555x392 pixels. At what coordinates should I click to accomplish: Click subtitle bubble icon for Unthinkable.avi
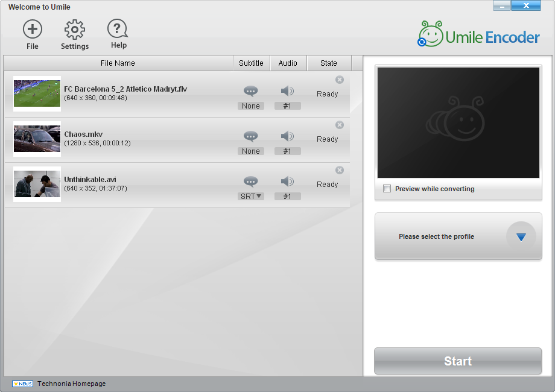[x=250, y=182]
